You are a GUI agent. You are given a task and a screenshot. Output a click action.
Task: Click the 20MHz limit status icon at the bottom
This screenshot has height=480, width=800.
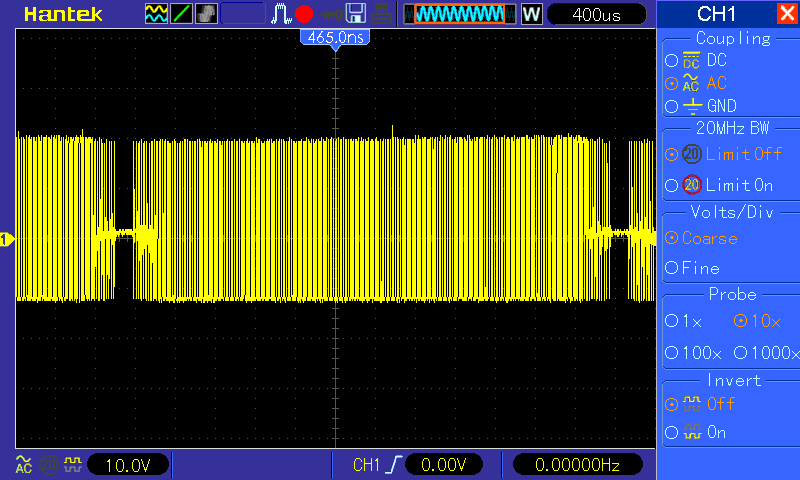point(49,465)
